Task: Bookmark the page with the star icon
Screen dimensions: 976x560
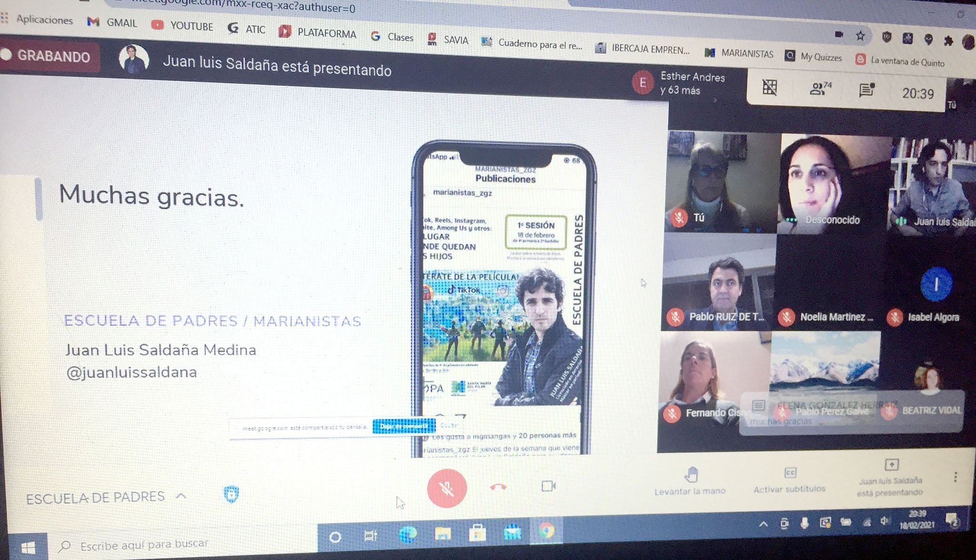Action: (x=860, y=36)
